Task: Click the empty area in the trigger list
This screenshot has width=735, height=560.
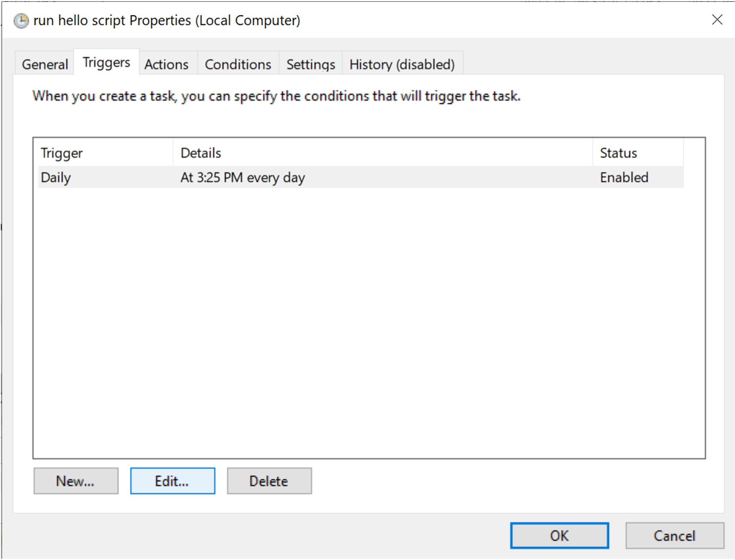Action: tap(368, 317)
